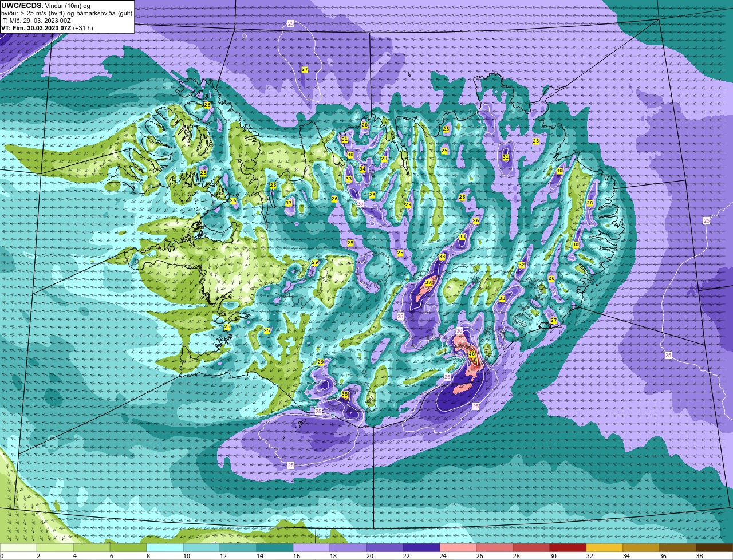Select the 16–18 light lavender legend swatch
Viewport: 733px width, 560px height.
click(x=313, y=548)
